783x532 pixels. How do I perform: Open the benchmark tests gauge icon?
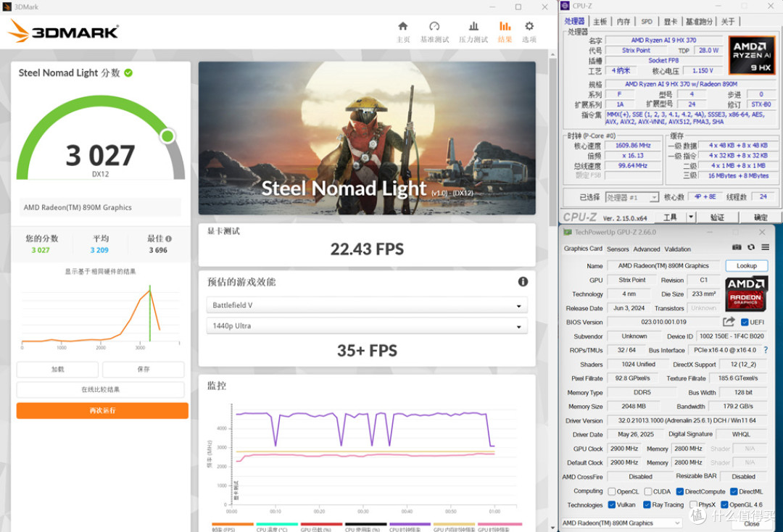434,26
